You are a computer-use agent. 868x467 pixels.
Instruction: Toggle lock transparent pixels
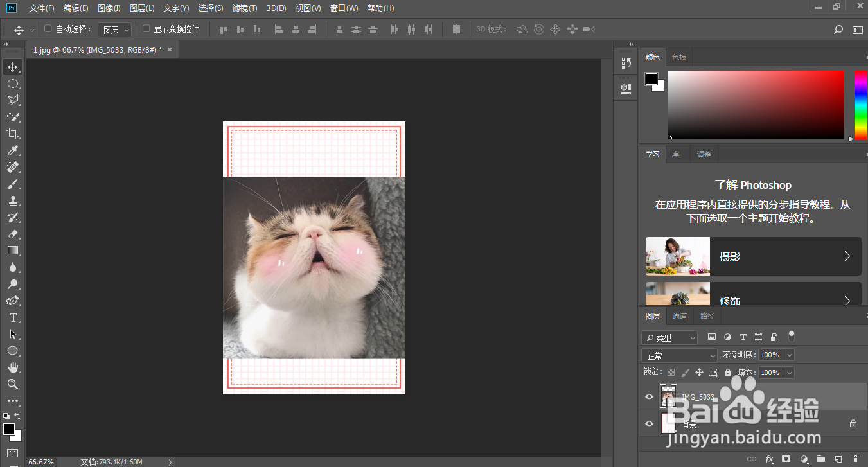[x=671, y=373]
